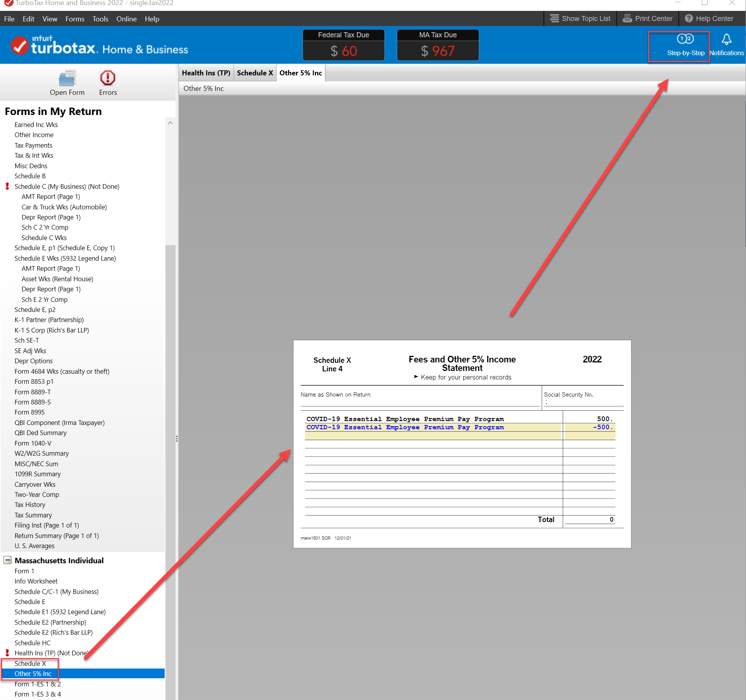Open Schedule E2 (Rich's Bar LLP)
Image resolution: width=746 pixels, height=700 pixels.
pos(54,632)
